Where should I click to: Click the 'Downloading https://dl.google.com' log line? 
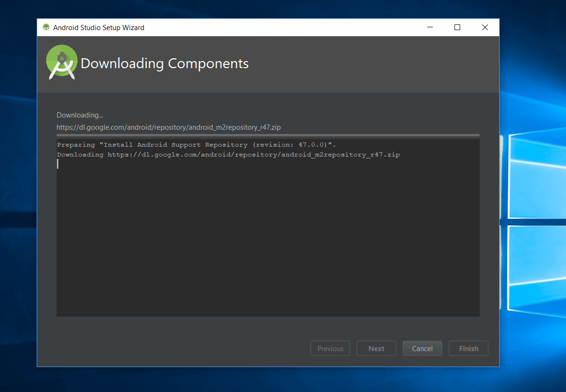click(x=228, y=155)
